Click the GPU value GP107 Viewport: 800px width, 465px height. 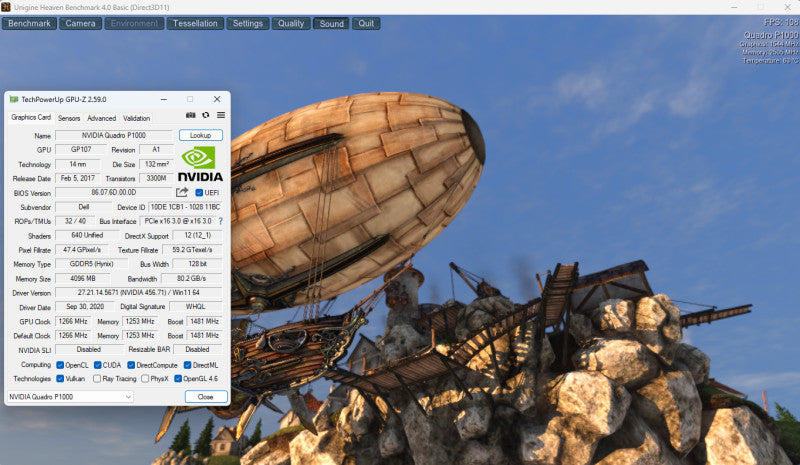pos(81,150)
